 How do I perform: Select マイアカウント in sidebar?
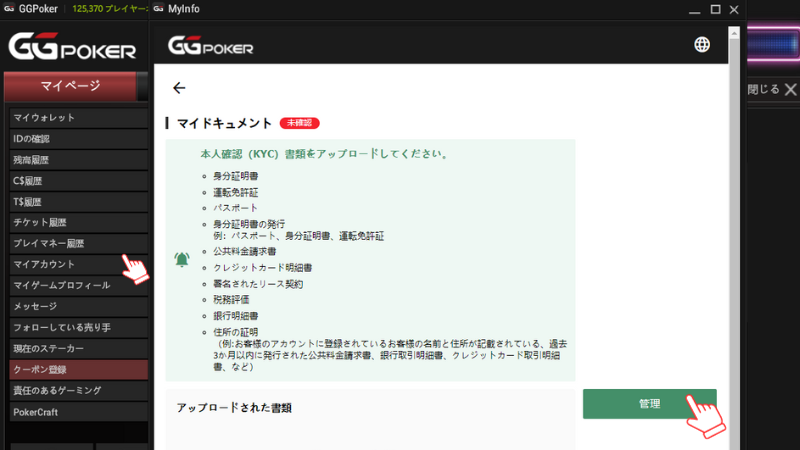pyautogui.click(x=79, y=264)
